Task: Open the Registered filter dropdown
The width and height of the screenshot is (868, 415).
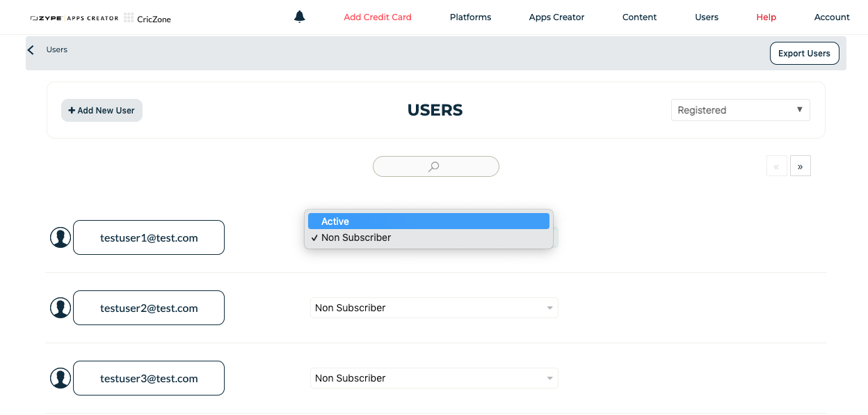Action: click(x=740, y=109)
